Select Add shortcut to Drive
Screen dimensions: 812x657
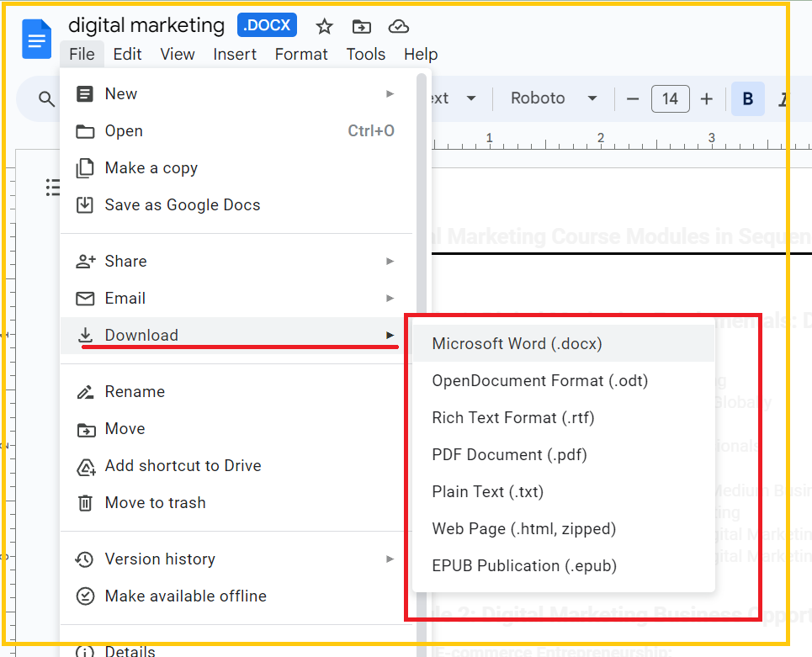click(236, 466)
